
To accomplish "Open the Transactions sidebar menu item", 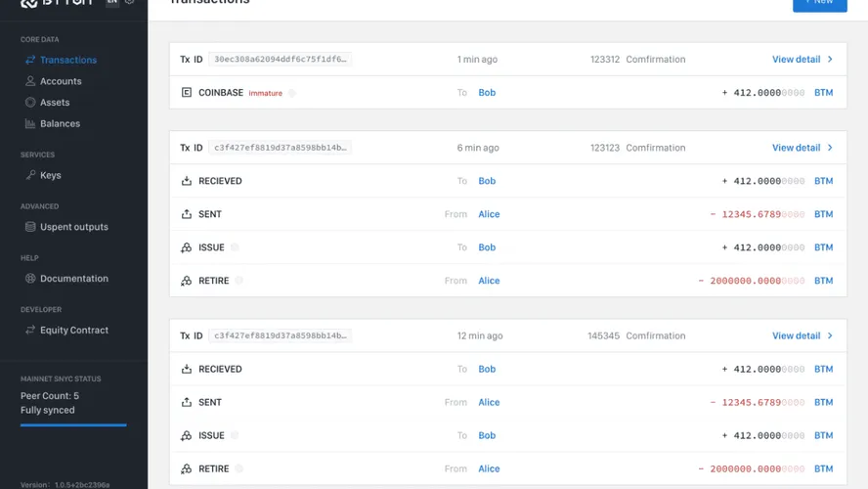I will [x=67, y=60].
